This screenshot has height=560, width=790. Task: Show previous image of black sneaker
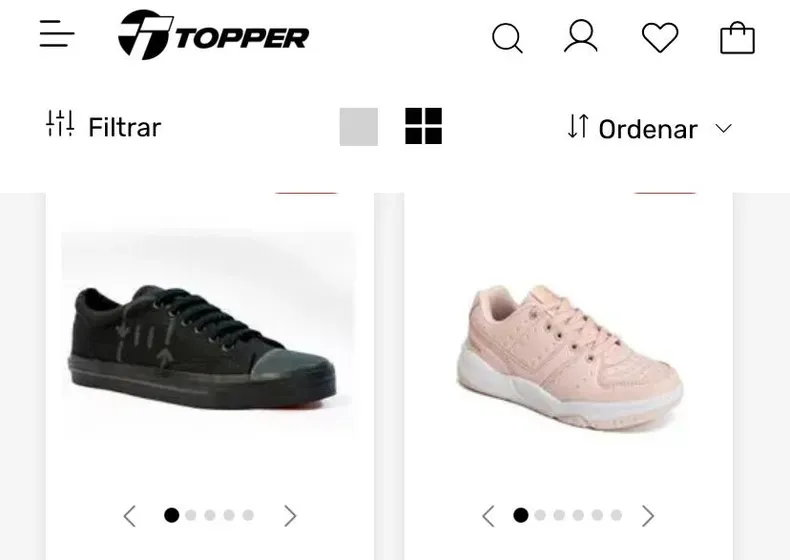[129, 516]
